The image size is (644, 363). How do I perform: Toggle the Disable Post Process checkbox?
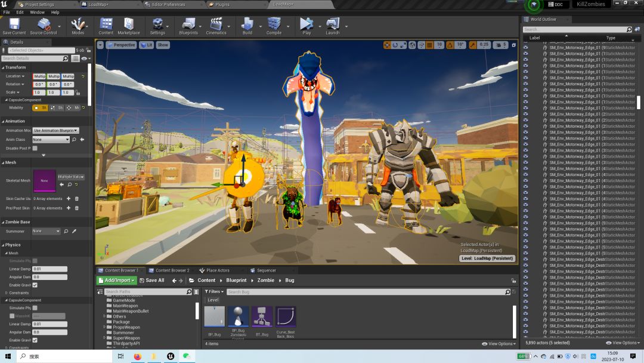(x=35, y=148)
